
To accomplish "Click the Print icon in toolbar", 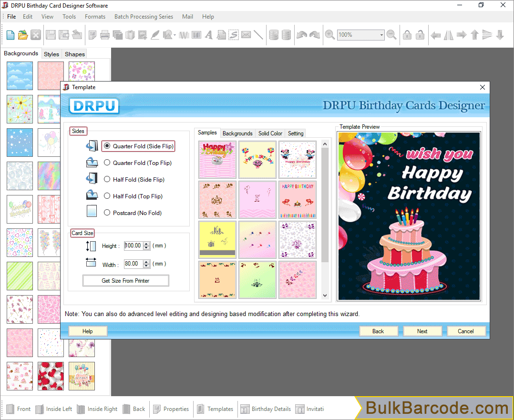I will pos(104,35).
